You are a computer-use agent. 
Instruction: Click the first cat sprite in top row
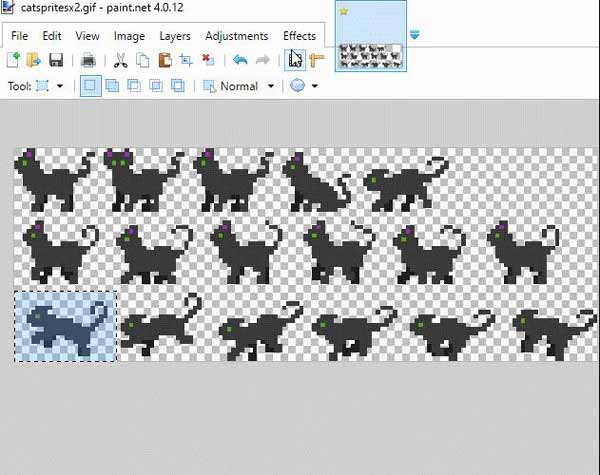point(55,180)
